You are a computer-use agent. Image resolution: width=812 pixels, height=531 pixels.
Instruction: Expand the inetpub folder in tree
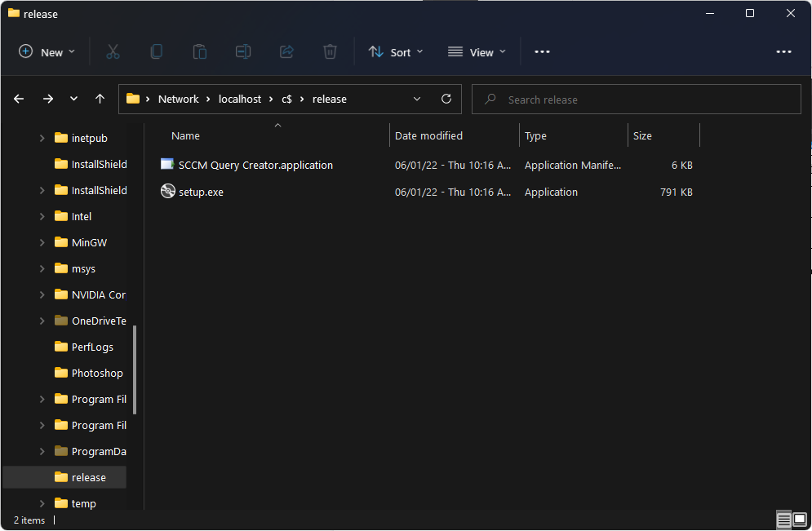pos(42,138)
